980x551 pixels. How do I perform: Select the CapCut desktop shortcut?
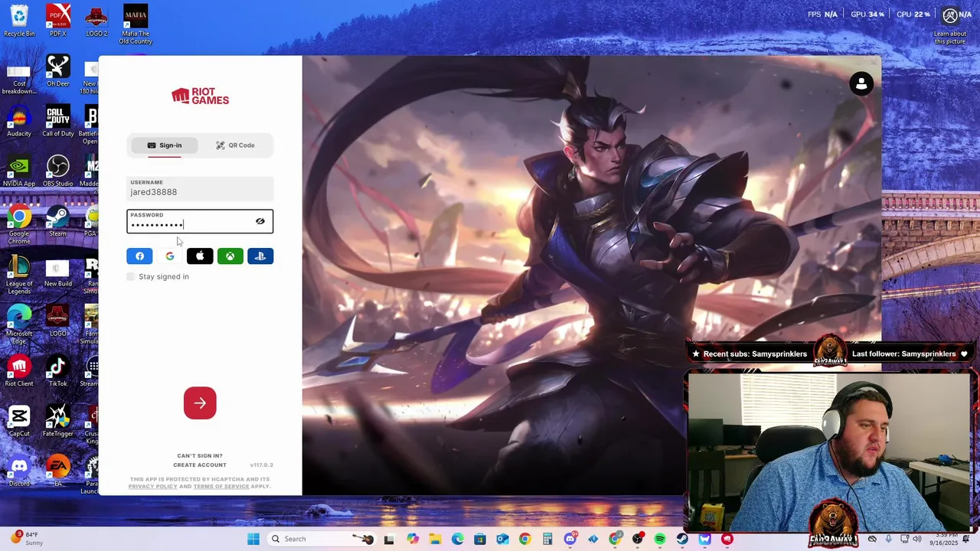click(19, 421)
